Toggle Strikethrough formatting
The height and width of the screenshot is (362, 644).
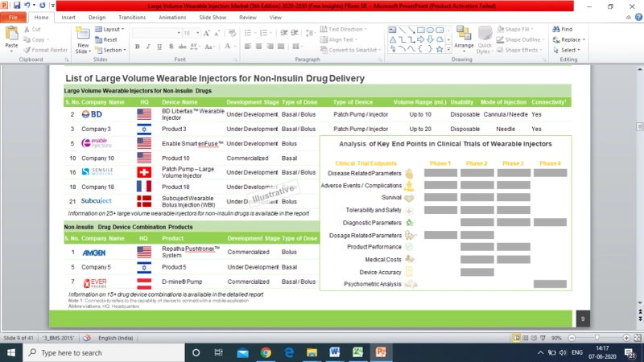[x=183, y=47]
